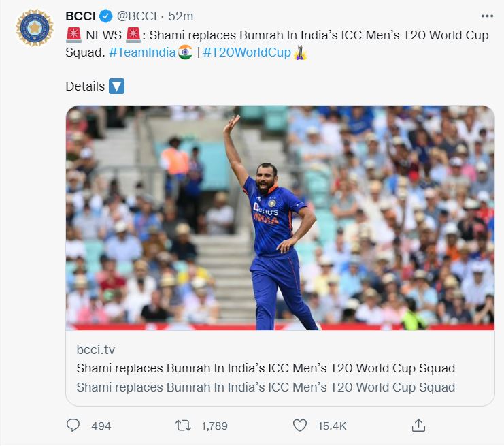View the 15.4K likes count

(332, 426)
